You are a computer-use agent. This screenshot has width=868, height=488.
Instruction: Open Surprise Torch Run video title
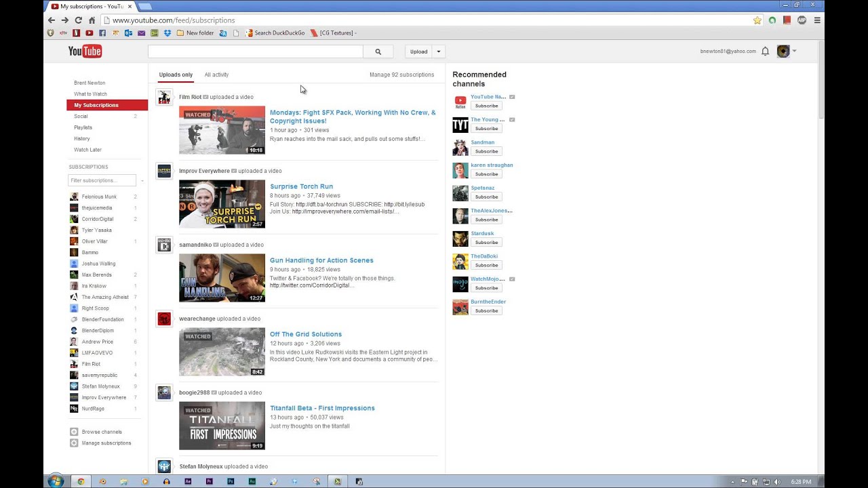pyautogui.click(x=301, y=186)
